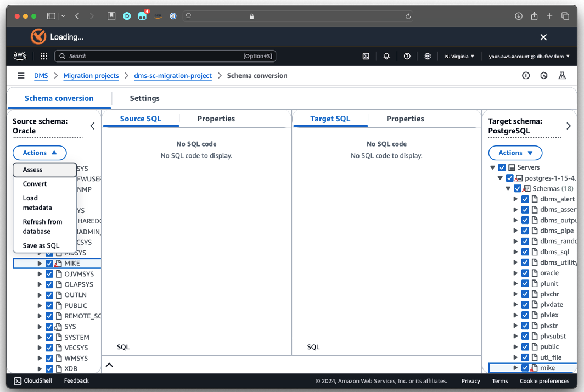Toggle the browser sidebar
584x392 pixels.
[51, 16]
